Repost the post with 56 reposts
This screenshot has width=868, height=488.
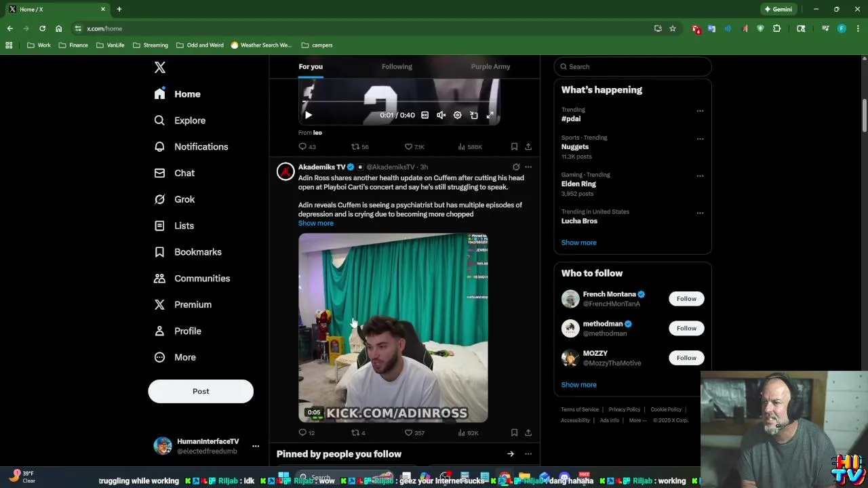[x=359, y=146]
